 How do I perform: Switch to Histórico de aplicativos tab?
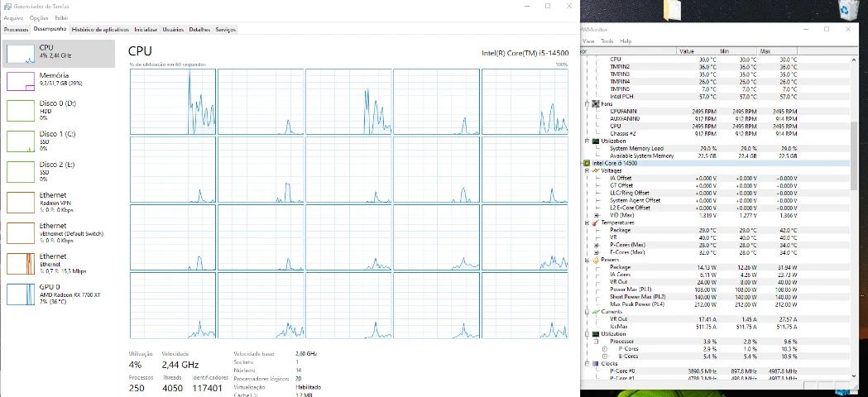100,29
